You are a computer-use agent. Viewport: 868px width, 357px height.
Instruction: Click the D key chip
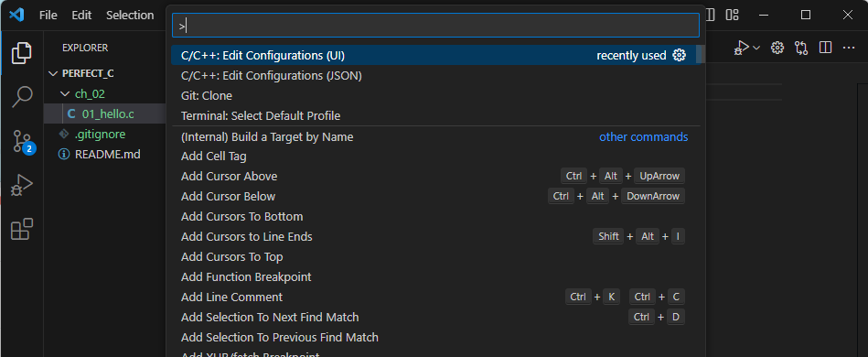click(x=676, y=317)
